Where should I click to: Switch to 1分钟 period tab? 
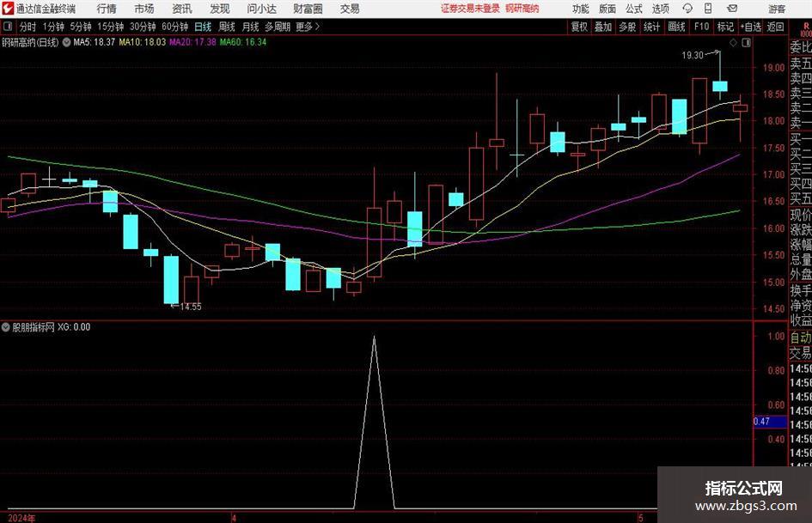coord(53,27)
